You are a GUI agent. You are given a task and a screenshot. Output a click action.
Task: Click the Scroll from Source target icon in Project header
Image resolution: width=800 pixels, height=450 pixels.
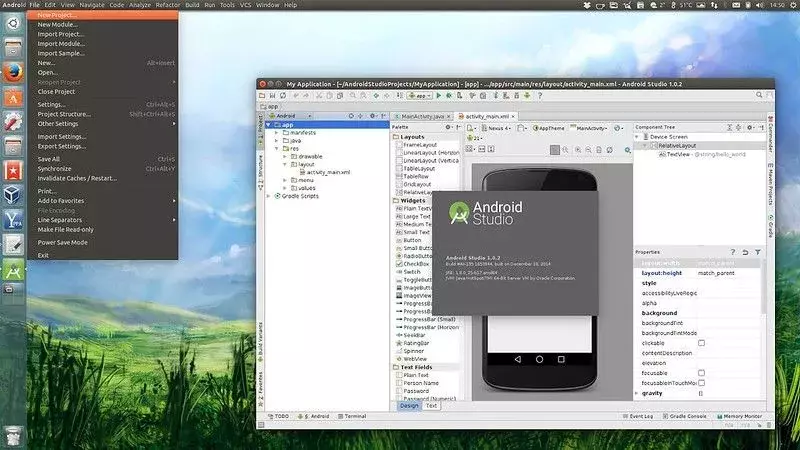click(x=351, y=116)
